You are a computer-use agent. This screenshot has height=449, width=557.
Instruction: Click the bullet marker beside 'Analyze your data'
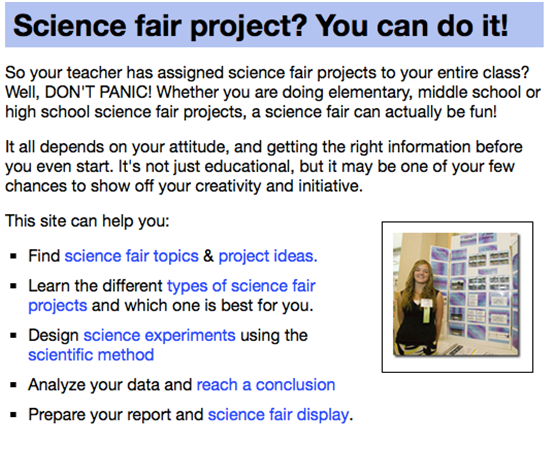point(13,385)
